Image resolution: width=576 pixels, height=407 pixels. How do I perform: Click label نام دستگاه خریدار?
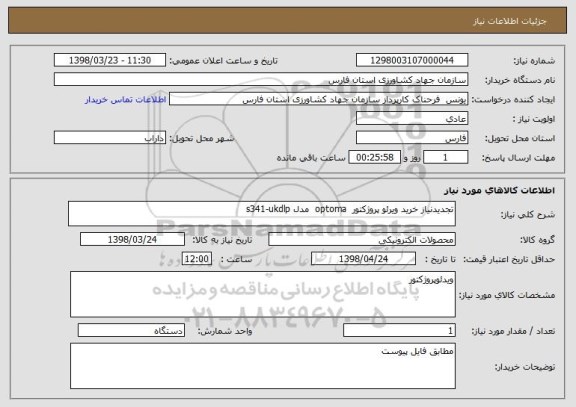tap(520, 80)
